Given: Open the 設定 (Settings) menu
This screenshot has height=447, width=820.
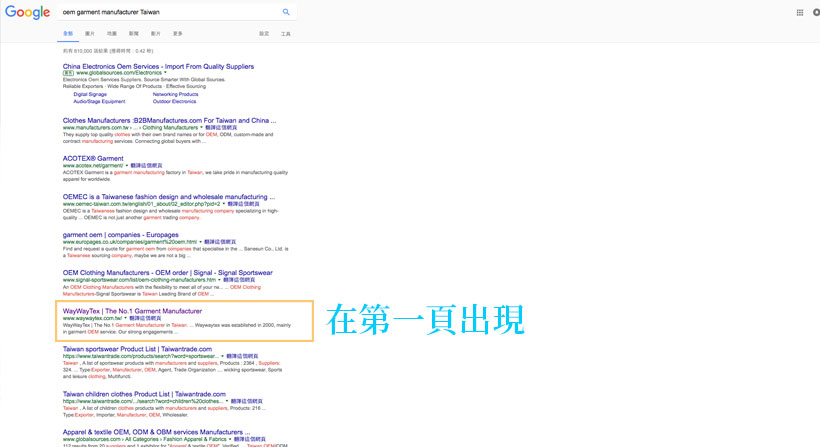Looking at the screenshot, I should tap(264, 33).
